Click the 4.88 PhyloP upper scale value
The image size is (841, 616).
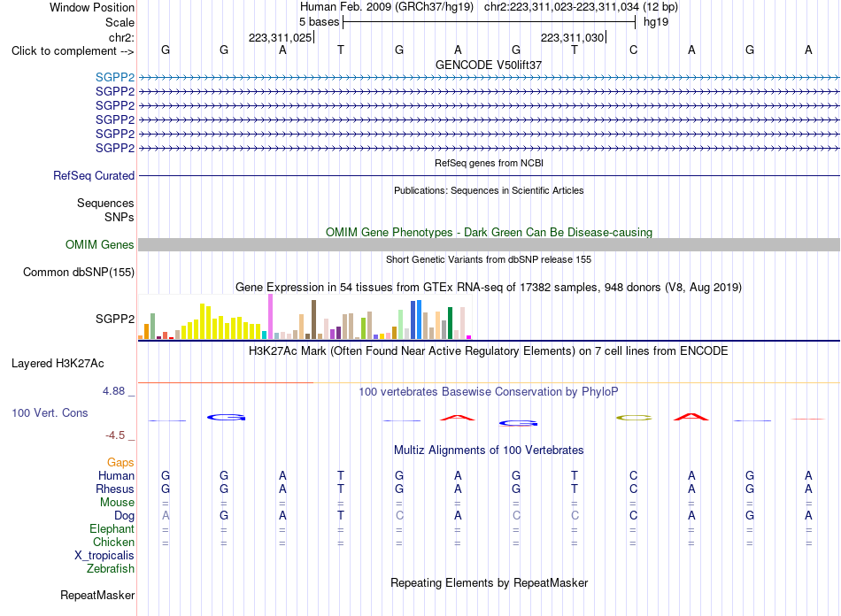click(113, 391)
